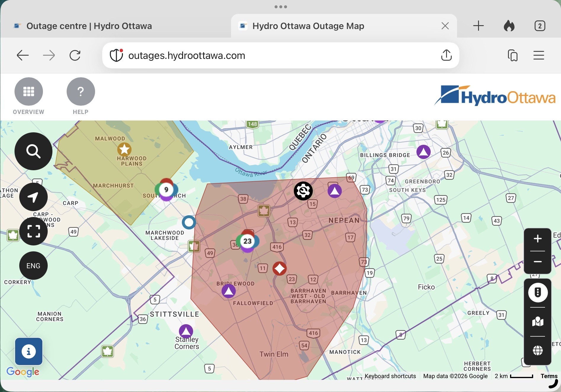Viewport: 561px width, 392px height.
Task: Open the map search magnifier button
Action: click(x=33, y=151)
